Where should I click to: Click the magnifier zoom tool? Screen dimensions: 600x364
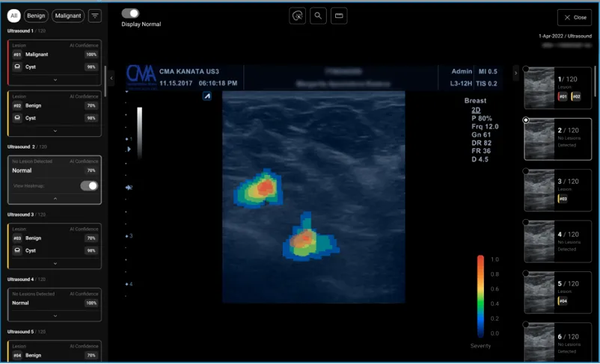click(318, 16)
